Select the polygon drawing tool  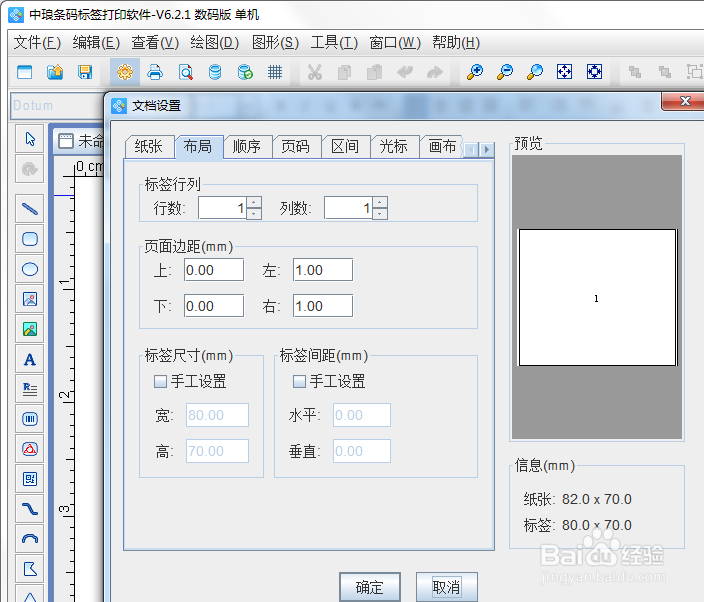tap(30, 569)
